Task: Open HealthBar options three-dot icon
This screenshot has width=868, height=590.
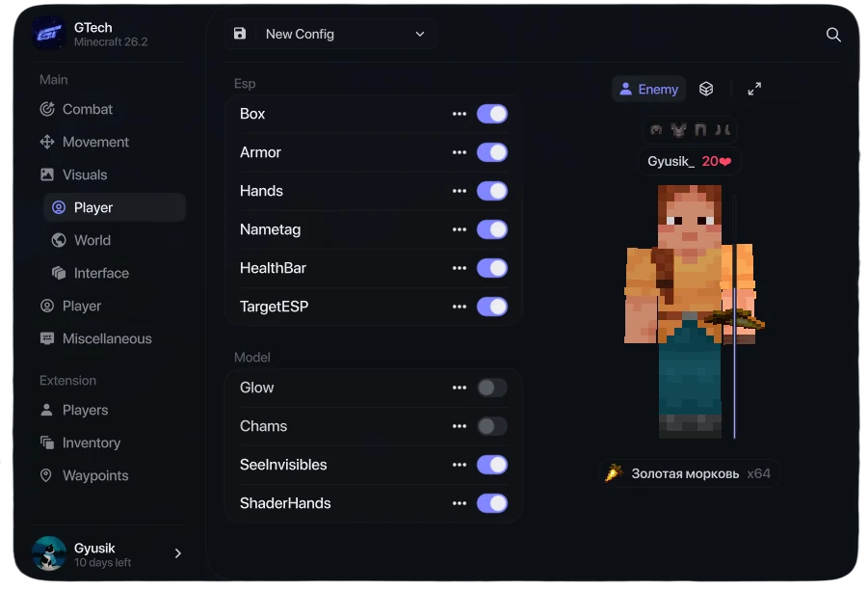Action: coord(460,268)
